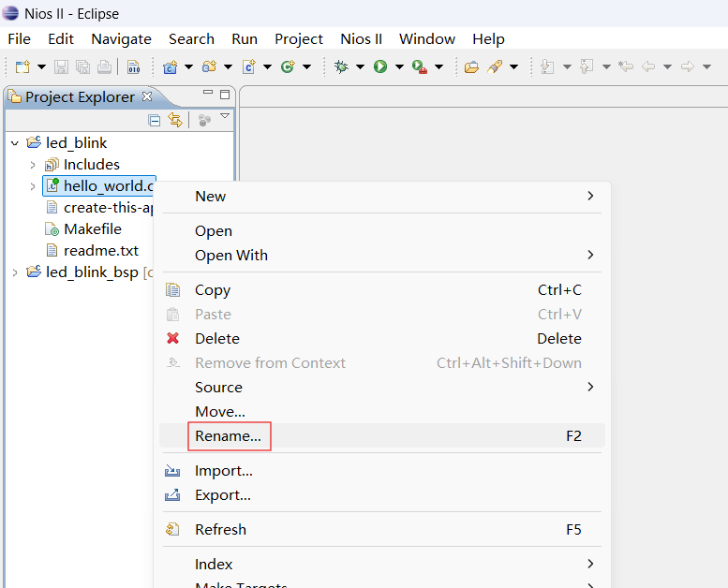Expand the Includes tree node
728x588 pixels.
33,165
